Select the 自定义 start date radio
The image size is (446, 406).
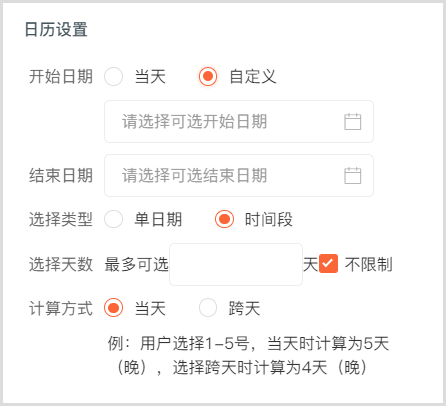(208, 76)
